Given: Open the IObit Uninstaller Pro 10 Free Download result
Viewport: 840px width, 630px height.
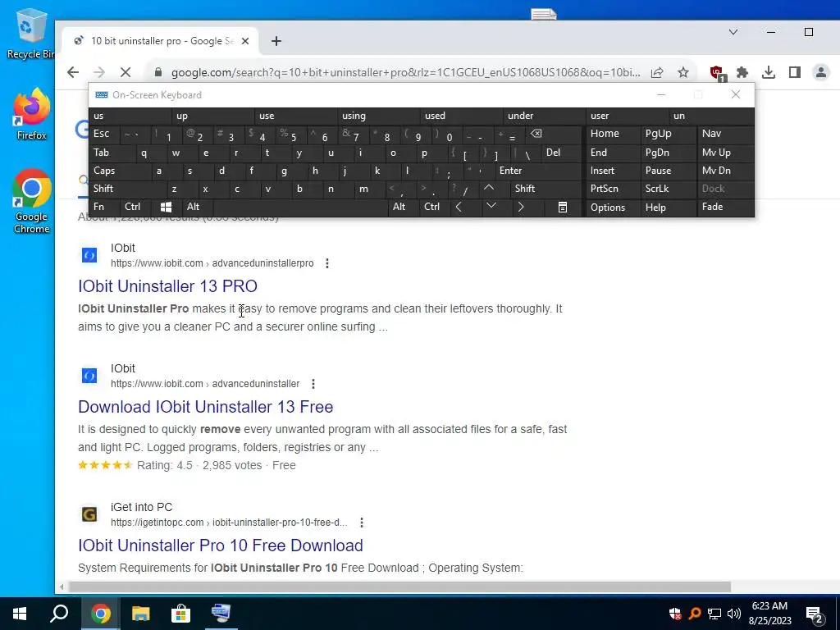Looking at the screenshot, I should 221,546.
